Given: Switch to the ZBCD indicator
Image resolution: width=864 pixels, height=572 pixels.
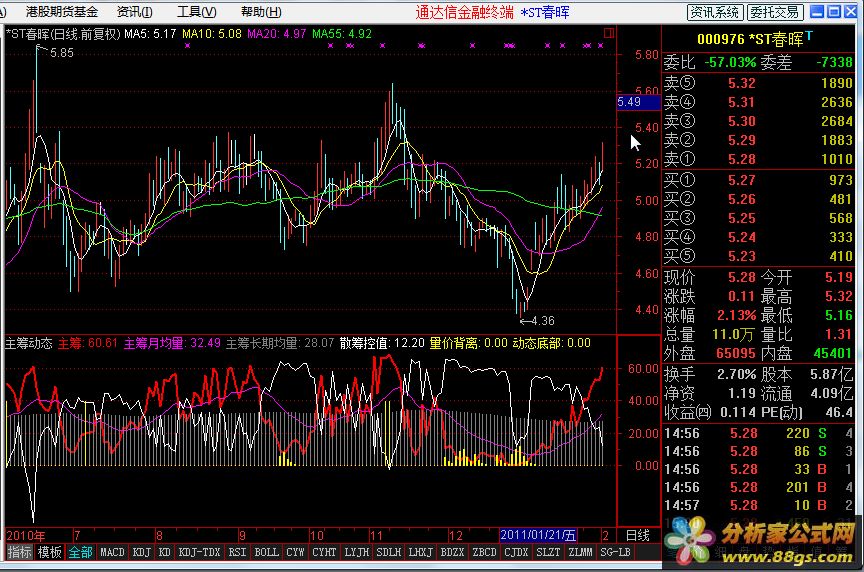Looking at the screenshot, I should point(484,552).
